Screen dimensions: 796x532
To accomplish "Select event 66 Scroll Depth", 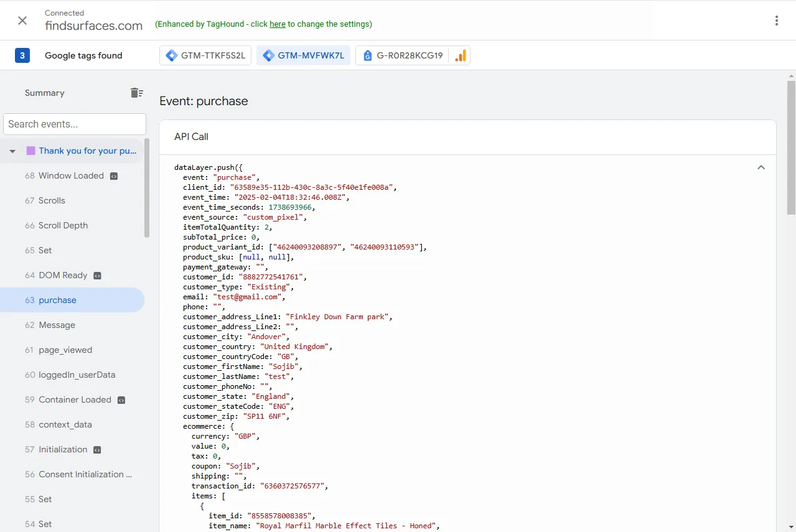I will (72, 225).
